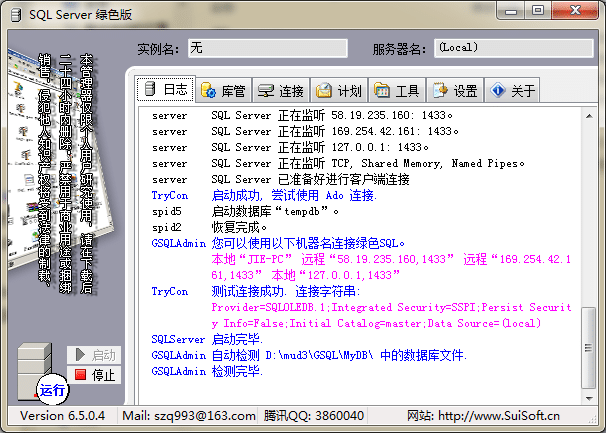Open the 关于 about tab
The image size is (606, 433).
pyautogui.click(x=512, y=91)
